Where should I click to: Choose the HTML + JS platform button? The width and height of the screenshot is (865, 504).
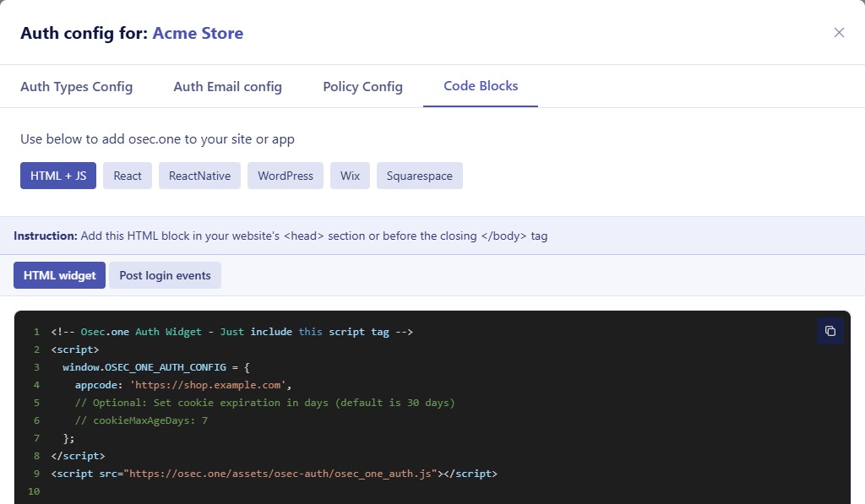point(58,176)
